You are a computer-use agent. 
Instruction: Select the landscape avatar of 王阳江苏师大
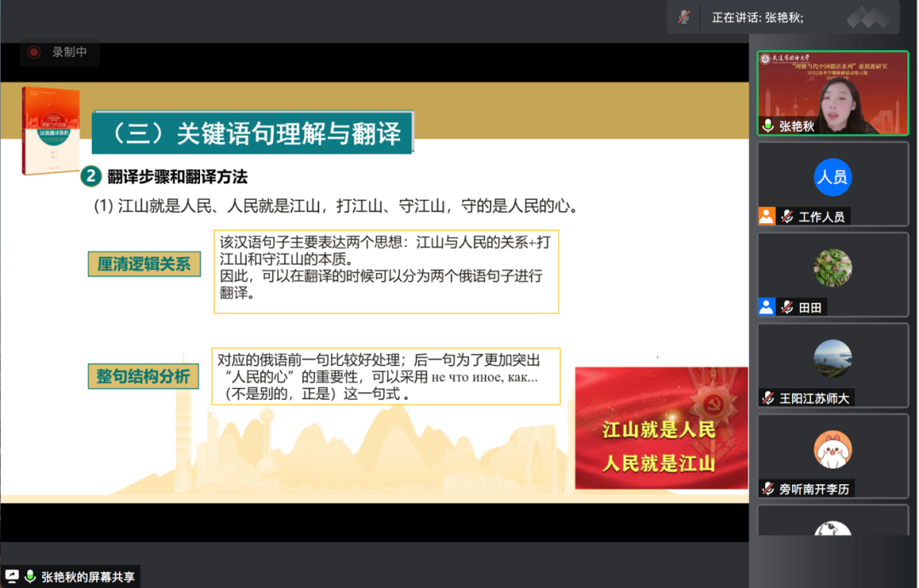coord(832,358)
